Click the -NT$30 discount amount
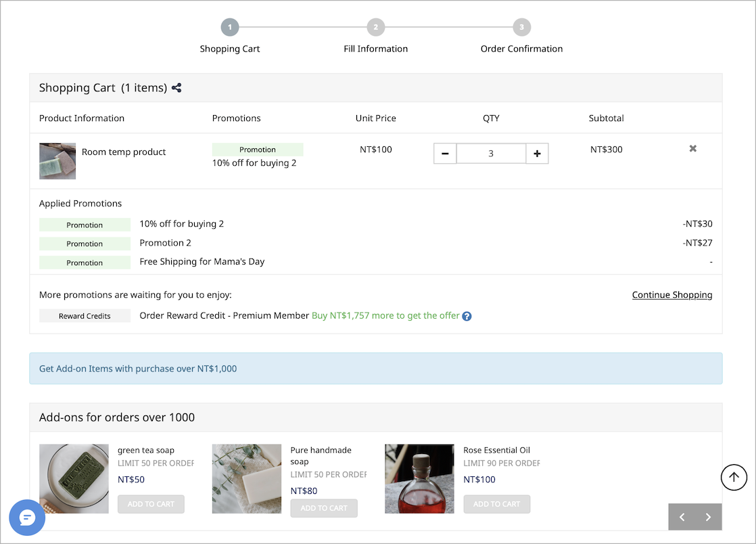The width and height of the screenshot is (756, 544). coord(697,224)
